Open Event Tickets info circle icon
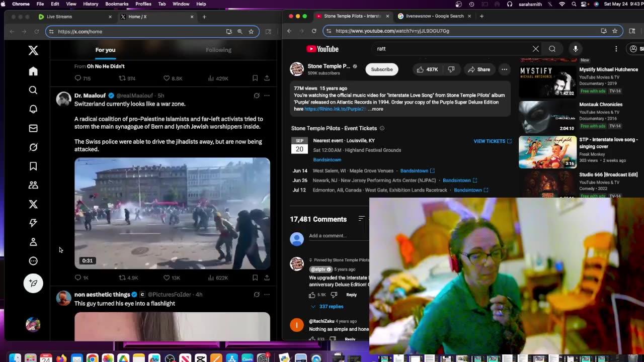Viewport: 644px width, 362px height. 382,128
